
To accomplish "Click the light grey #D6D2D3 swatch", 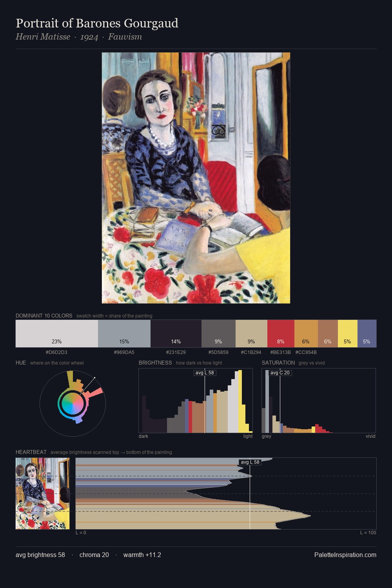I will click(x=57, y=334).
